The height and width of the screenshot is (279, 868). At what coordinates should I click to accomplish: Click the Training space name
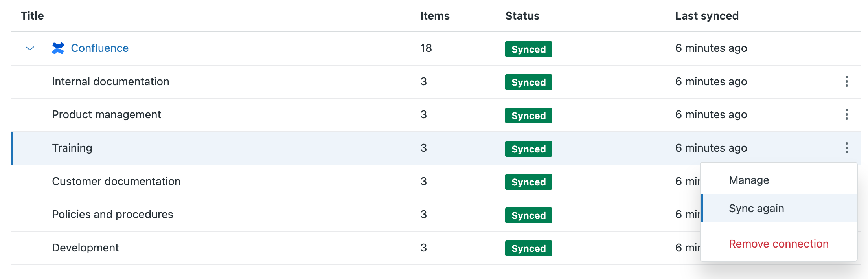(72, 148)
